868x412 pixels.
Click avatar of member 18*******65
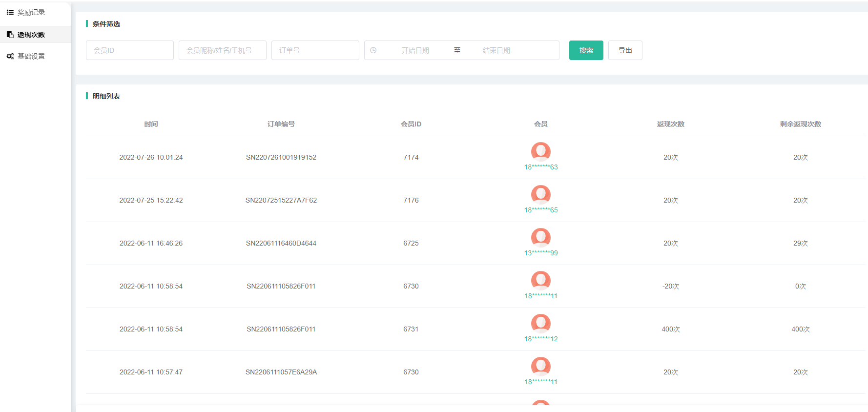[x=540, y=194]
